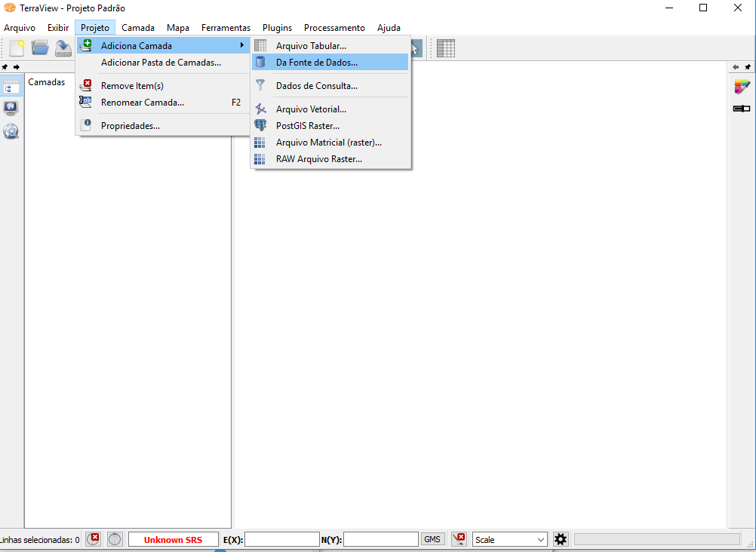Open the Mapa menu
Viewport: 756px width, 552px height.
click(x=178, y=28)
